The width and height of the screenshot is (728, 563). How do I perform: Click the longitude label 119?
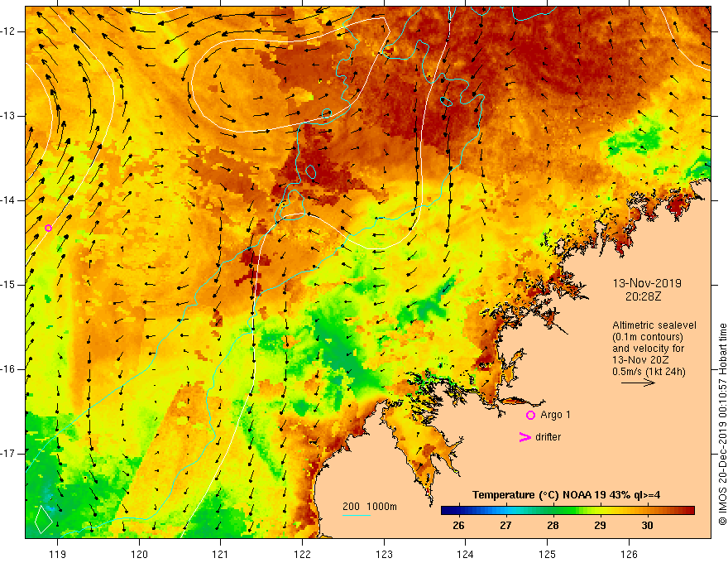[x=58, y=554]
